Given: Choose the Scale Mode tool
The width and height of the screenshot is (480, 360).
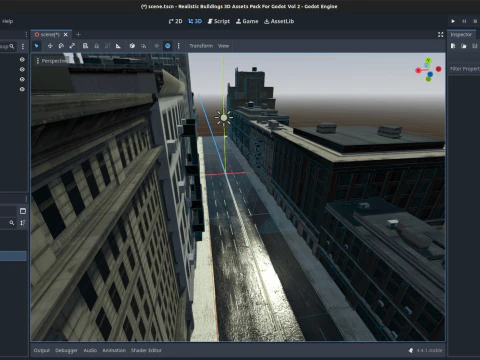Looking at the screenshot, I should [72, 46].
